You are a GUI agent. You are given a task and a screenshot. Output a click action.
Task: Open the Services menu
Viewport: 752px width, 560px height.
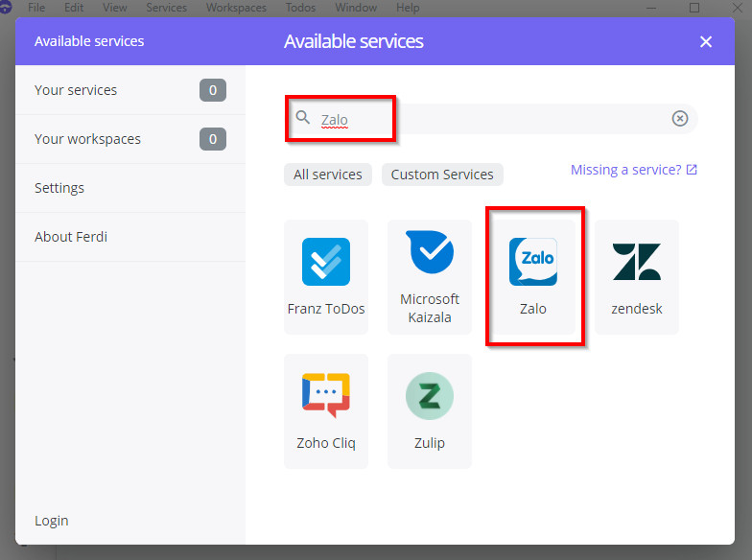(x=167, y=8)
